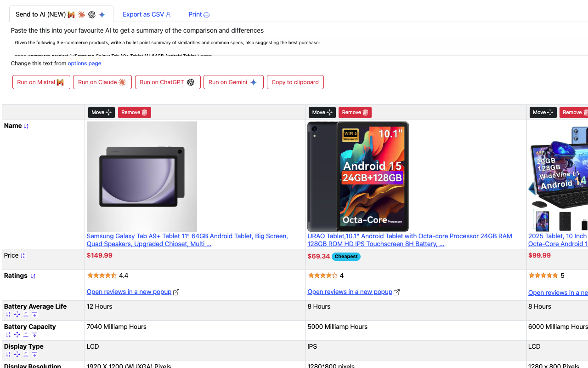Sort by Battery Capacity icon
588x368 pixels.
[x=8, y=335]
